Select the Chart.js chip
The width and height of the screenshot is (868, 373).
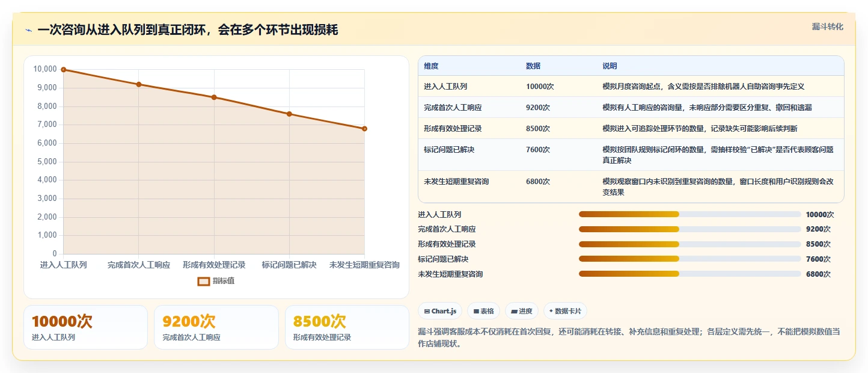click(x=440, y=311)
